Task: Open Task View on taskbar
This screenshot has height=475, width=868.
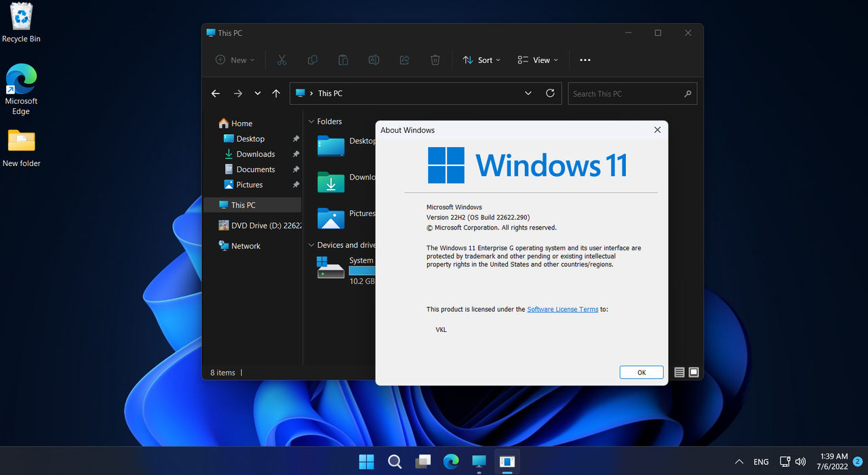Action: pos(423,461)
